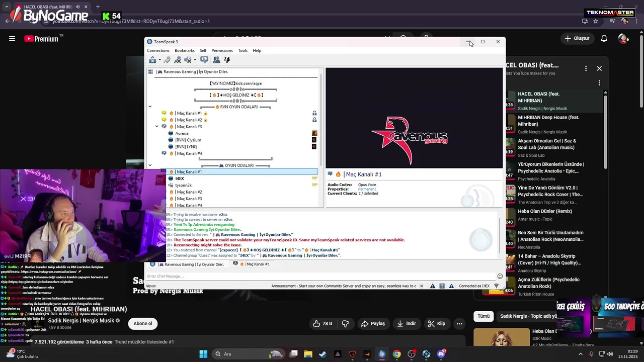Open the YouTube hamburger guide menu
644x362 pixels.
coord(12,38)
